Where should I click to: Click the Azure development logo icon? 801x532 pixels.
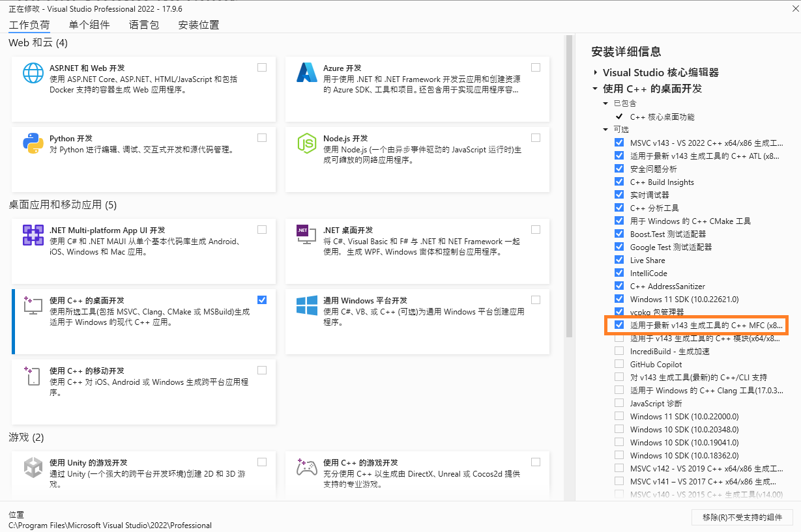tap(306, 72)
